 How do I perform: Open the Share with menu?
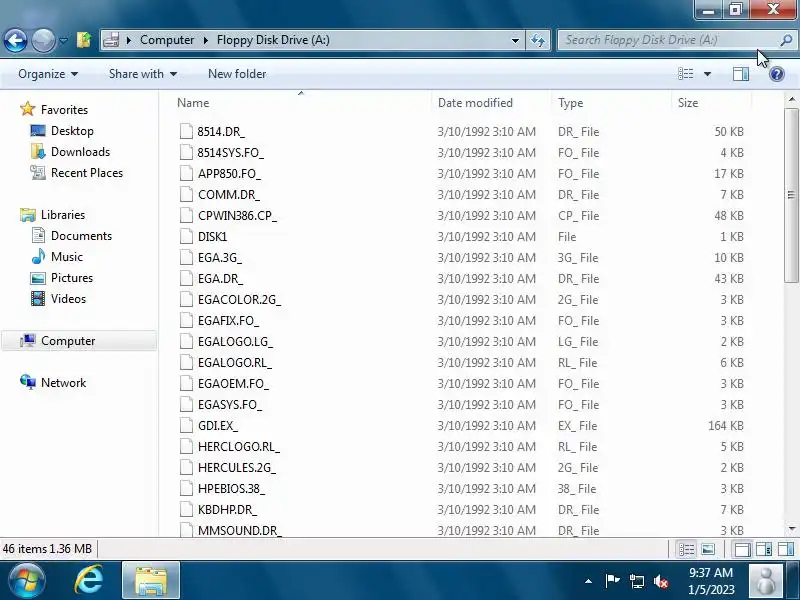click(143, 74)
